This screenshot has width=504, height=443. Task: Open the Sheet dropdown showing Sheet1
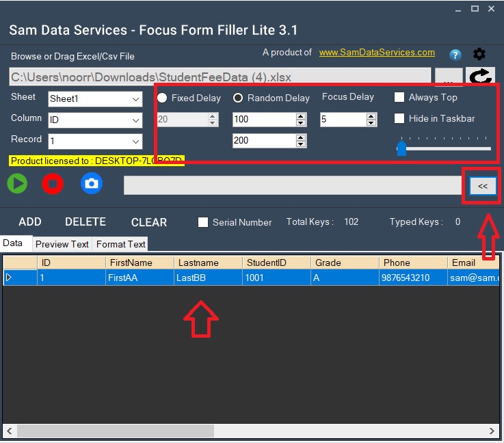(x=95, y=98)
